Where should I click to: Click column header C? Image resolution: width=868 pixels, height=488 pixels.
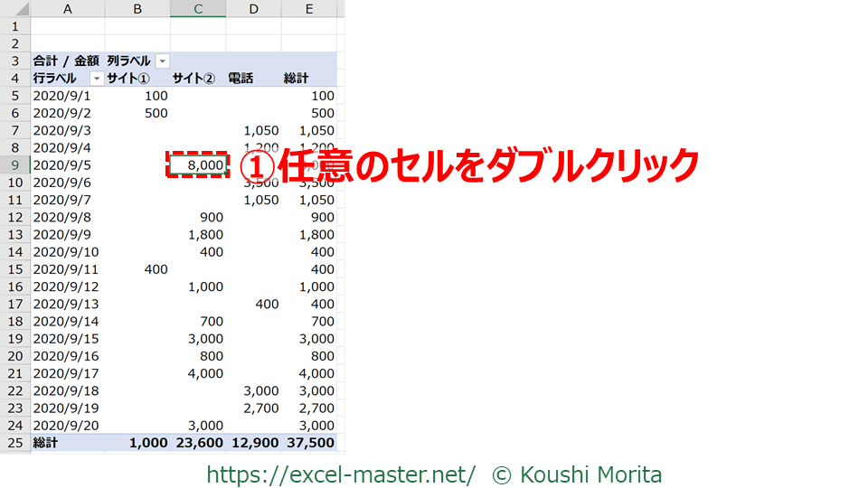(198, 9)
